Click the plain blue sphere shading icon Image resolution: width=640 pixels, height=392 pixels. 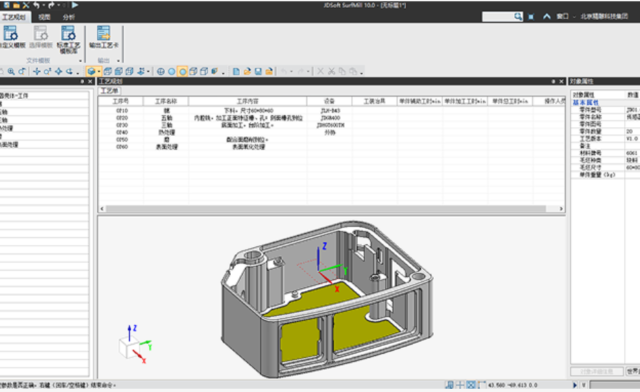tap(172, 71)
